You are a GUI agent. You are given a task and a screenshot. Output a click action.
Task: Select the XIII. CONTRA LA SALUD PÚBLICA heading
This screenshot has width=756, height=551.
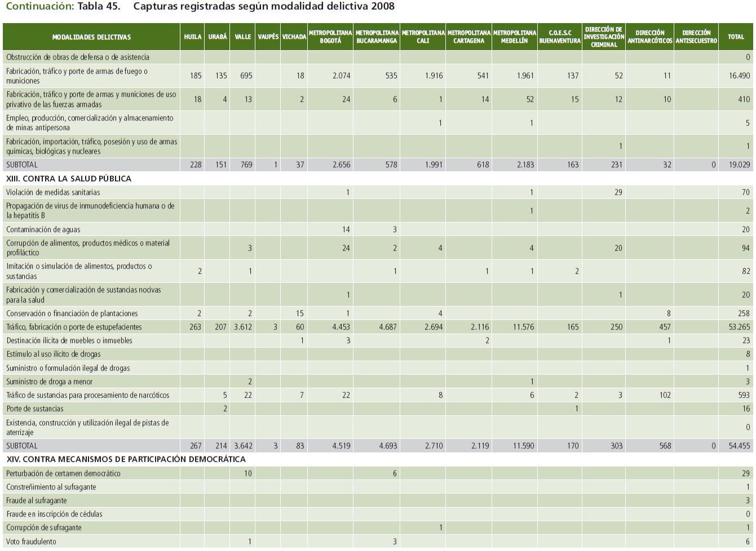click(x=69, y=179)
